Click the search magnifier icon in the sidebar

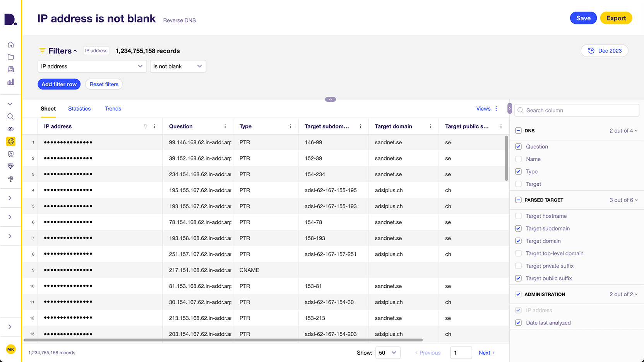tap(11, 116)
